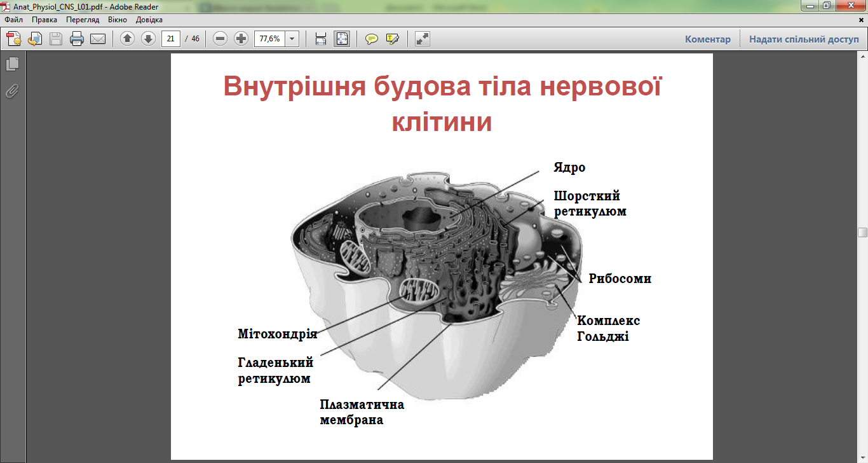Click the Гладенький ретикулюм label

[276, 371]
